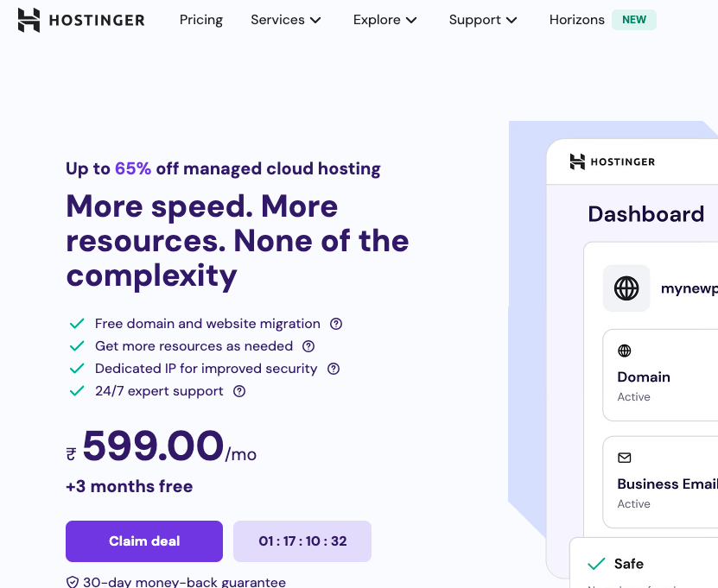Click the Claim deal button
Screen dimensions: 718x588
pos(143,541)
